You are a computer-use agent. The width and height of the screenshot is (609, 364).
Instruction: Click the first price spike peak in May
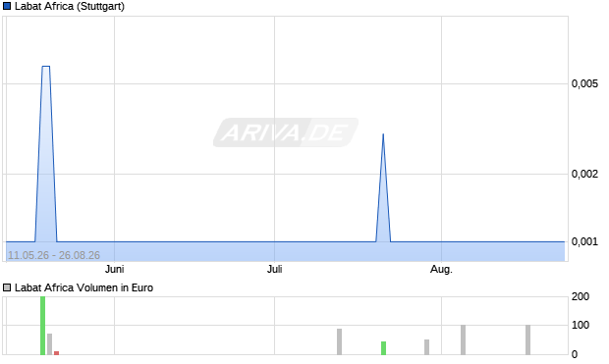point(46,67)
